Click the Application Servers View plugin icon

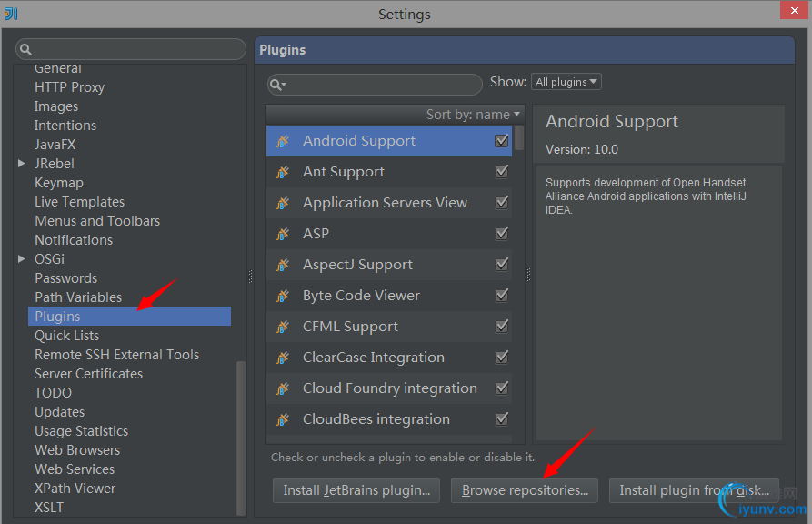[x=283, y=203]
